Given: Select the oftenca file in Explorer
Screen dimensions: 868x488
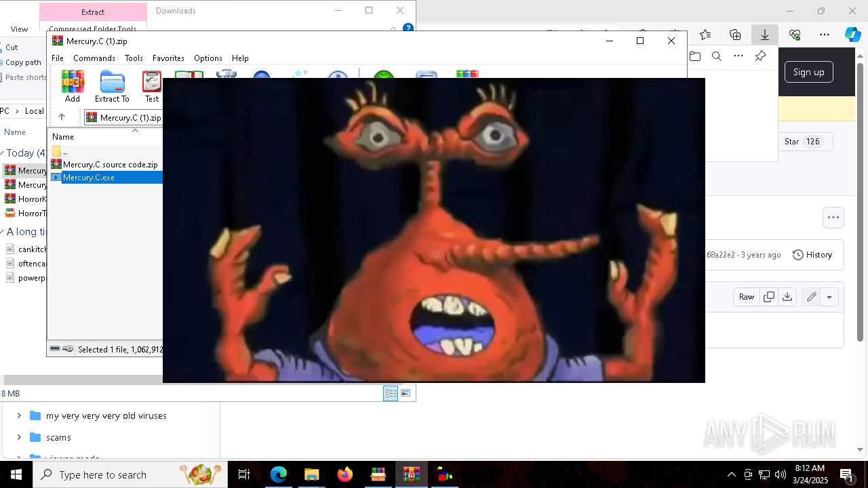Looking at the screenshot, I should (x=26, y=264).
